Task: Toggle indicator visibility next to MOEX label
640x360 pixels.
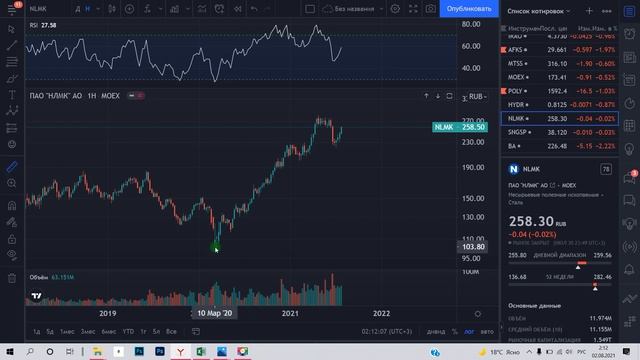Action: (136, 96)
